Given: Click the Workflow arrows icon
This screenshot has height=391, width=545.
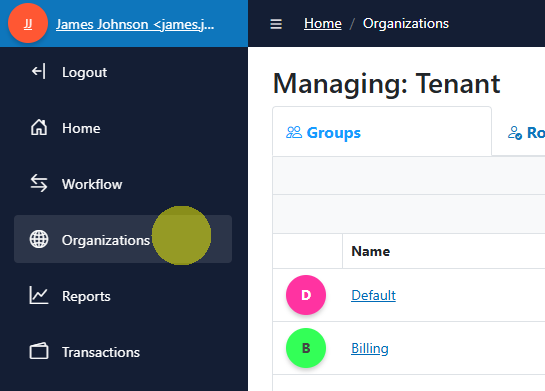Looking at the screenshot, I should click(x=39, y=183).
